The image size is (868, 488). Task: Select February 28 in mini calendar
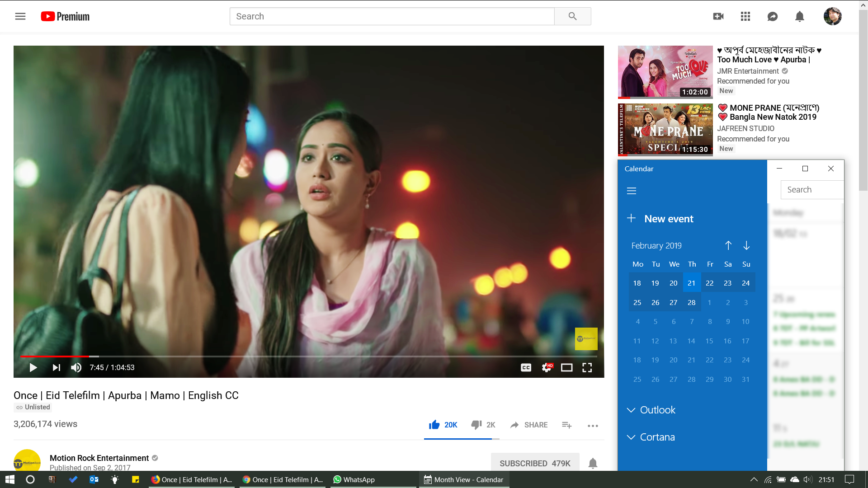[692, 302]
